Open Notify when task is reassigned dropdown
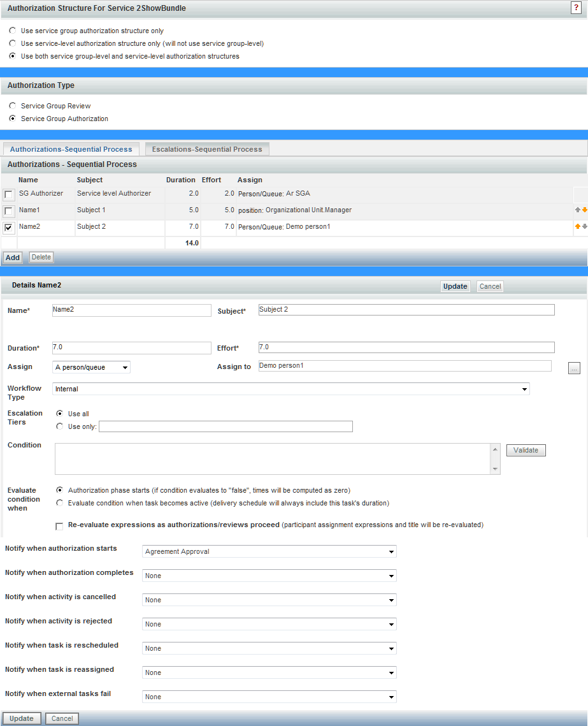588x726 pixels. coord(269,672)
